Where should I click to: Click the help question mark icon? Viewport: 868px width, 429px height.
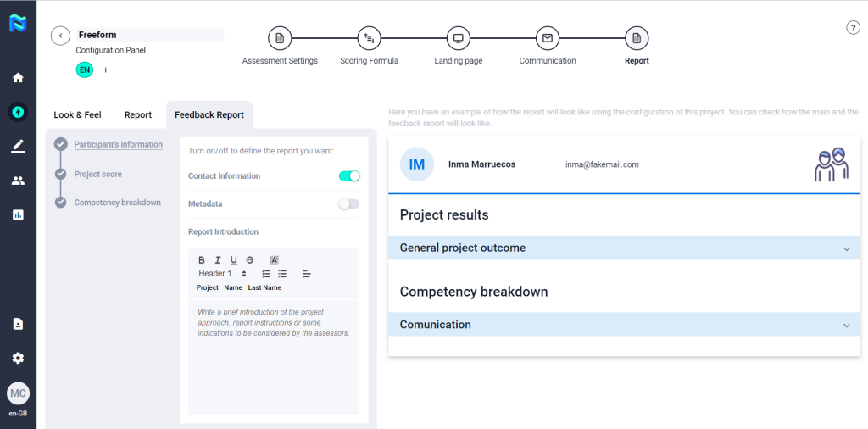(x=854, y=27)
